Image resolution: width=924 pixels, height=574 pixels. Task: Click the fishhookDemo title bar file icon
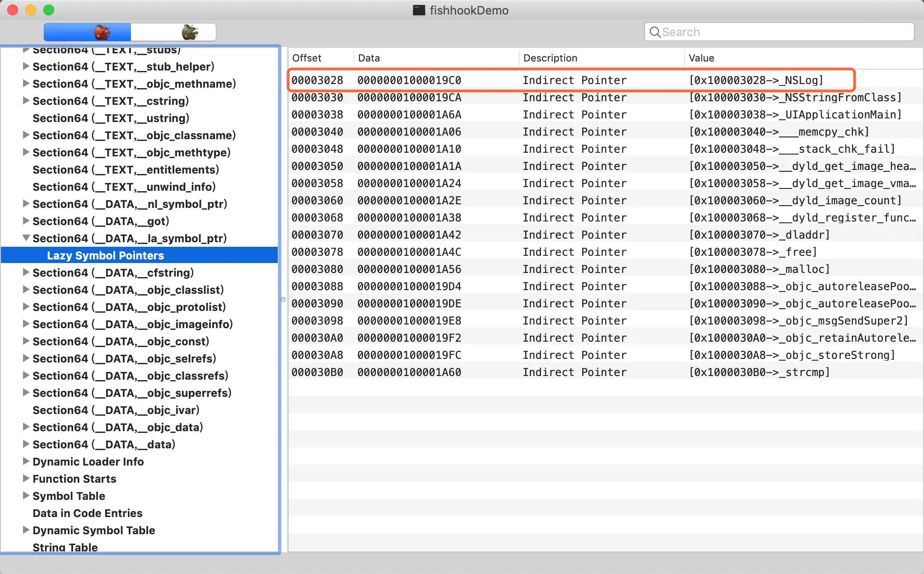[x=419, y=10]
